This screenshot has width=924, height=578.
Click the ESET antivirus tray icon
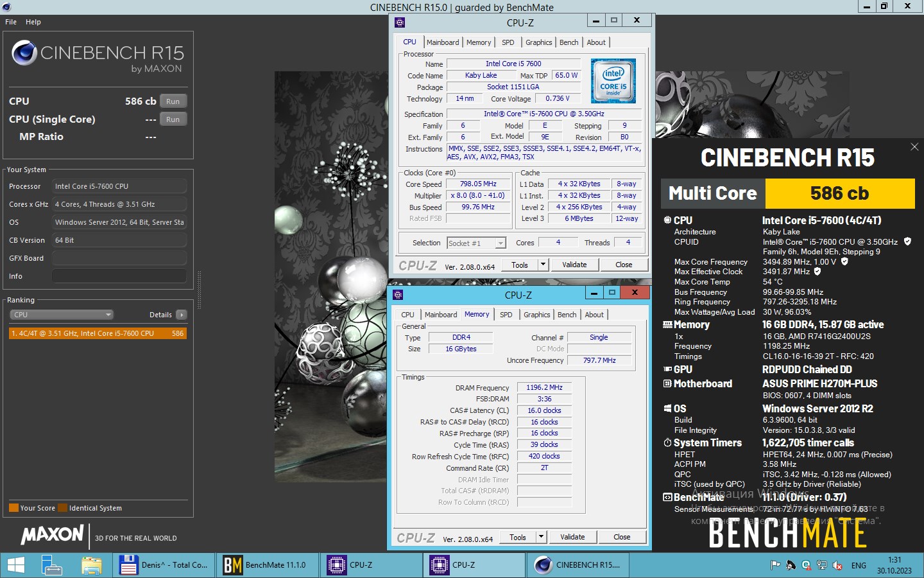tap(806, 565)
